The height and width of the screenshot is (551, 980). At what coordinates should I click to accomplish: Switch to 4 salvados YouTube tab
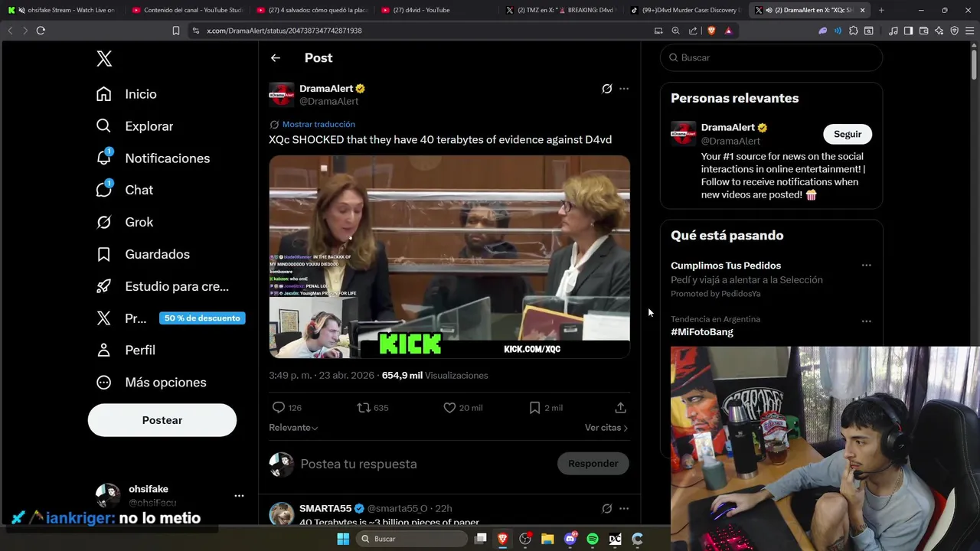click(312, 10)
